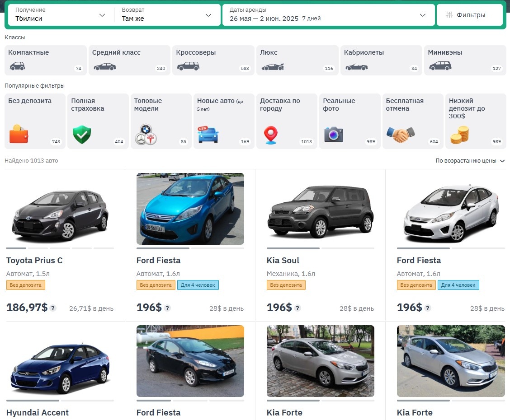Enable the Бесплатная отмена filter
The width and height of the screenshot is (510, 420).
[x=413, y=121]
